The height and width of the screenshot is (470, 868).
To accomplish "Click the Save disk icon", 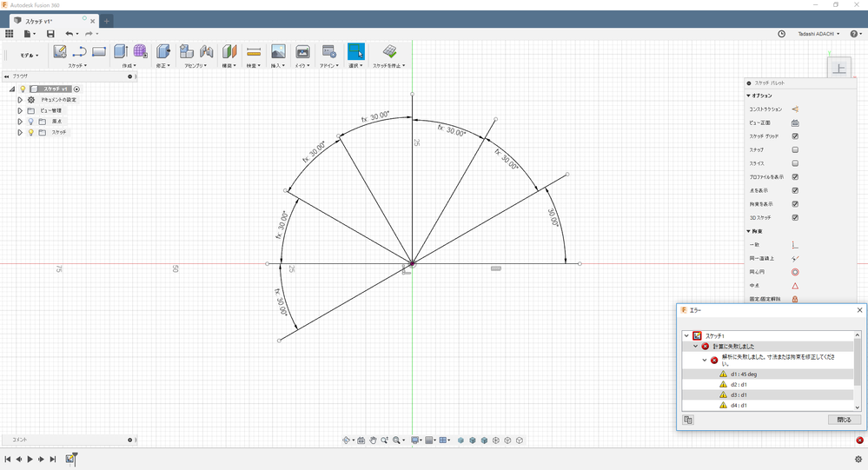I will click(50, 34).
